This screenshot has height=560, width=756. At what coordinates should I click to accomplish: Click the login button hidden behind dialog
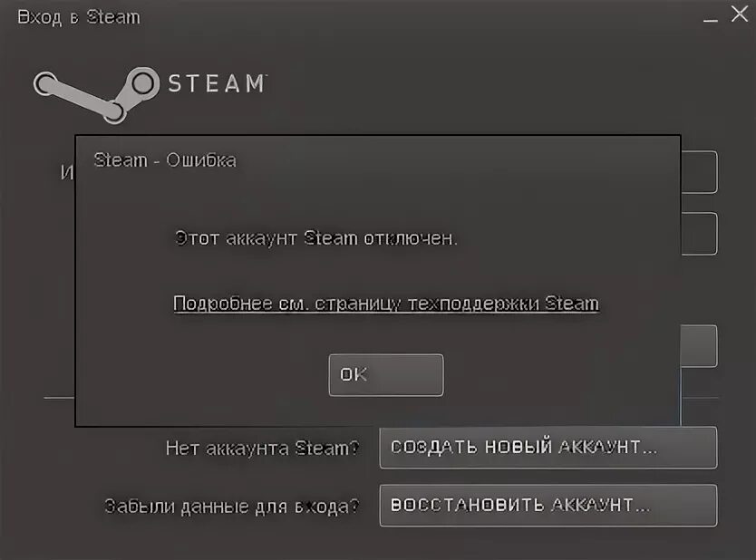(x=699, y=346)
